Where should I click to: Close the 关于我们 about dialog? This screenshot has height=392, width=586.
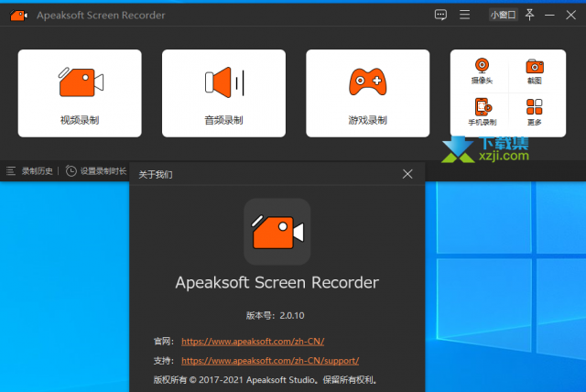(x=407, y=174)
